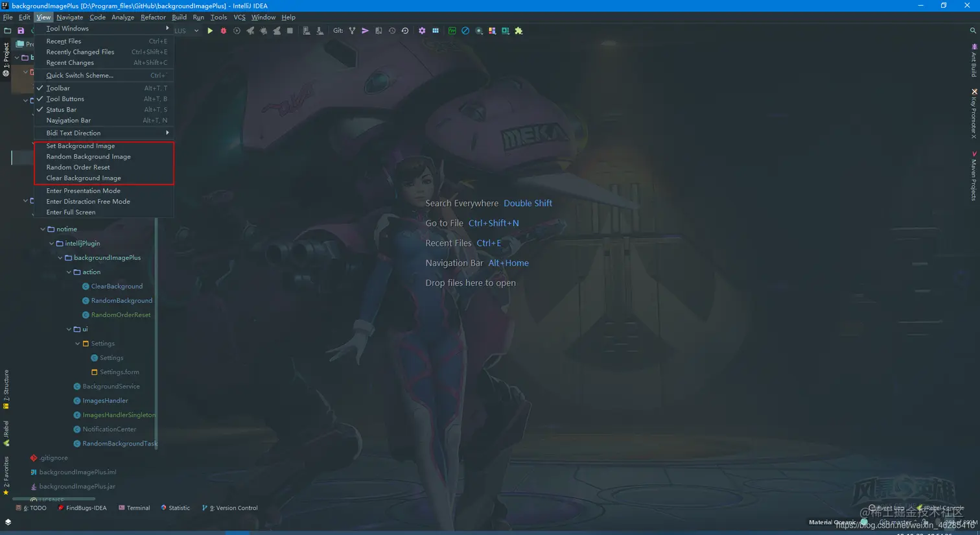The image size is (980, 535).
Task: Open the VCS menu in menu bar
Action: (239, 17)
